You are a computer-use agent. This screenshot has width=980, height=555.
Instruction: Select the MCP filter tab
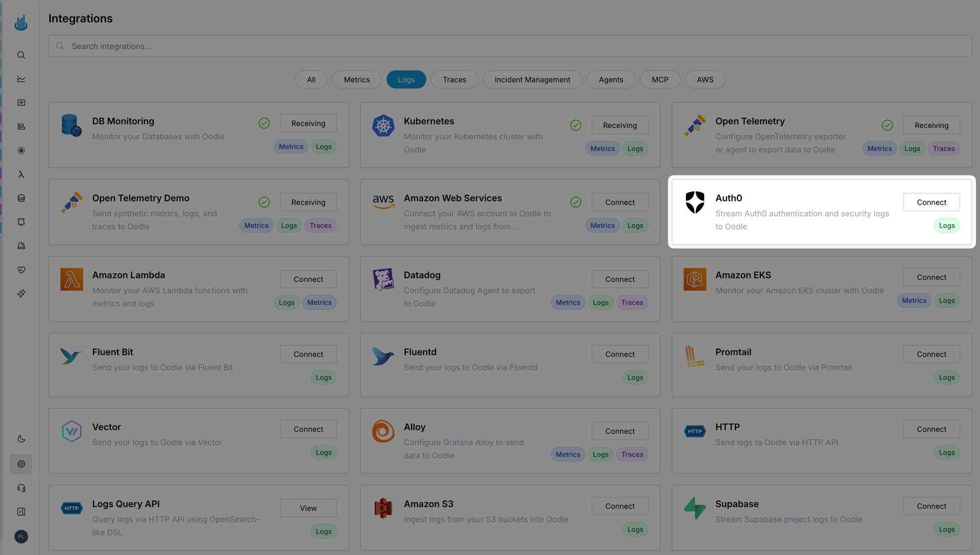(x=660, y=79)
